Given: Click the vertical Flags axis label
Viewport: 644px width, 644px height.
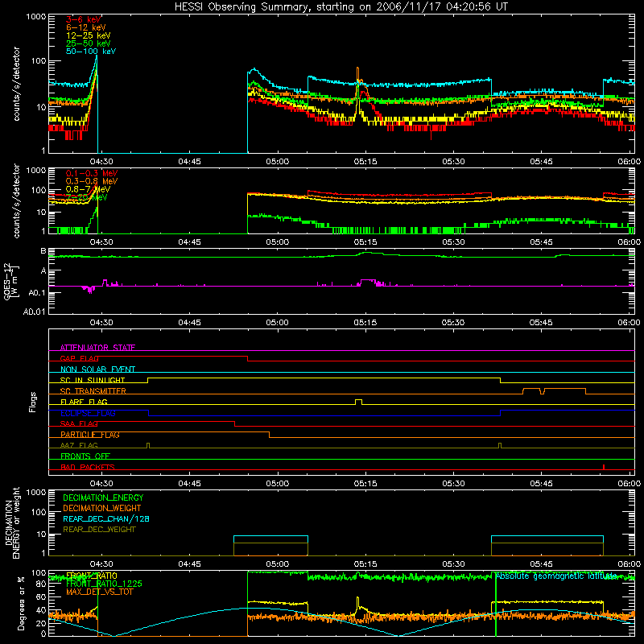Looking at the screenshot, I should pos(33,402).
